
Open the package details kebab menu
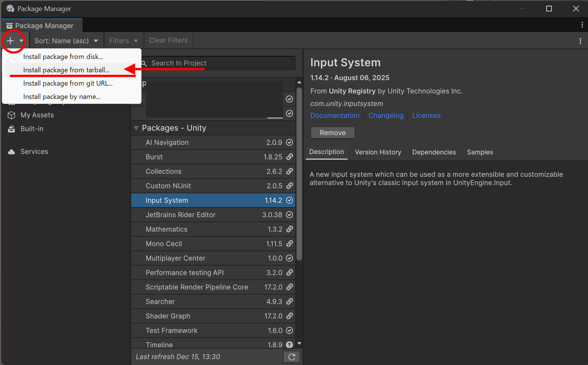(x=580, y=41)
